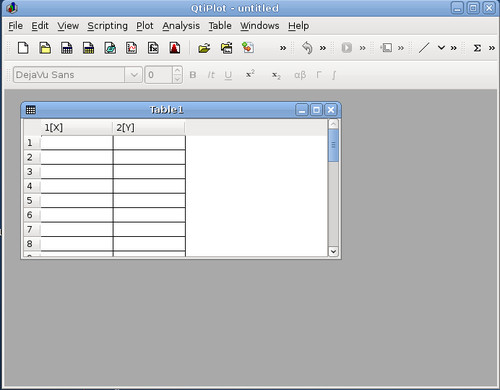500x390 pixels.
Task: Select the 2[Y] column header
Action: click(x=149, y=128)
